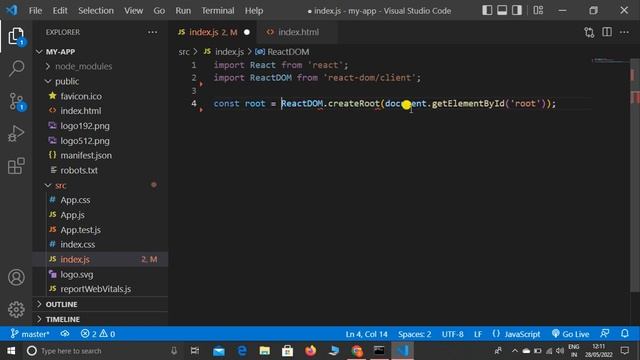Open the Run and Debug view

coord(16,133)
